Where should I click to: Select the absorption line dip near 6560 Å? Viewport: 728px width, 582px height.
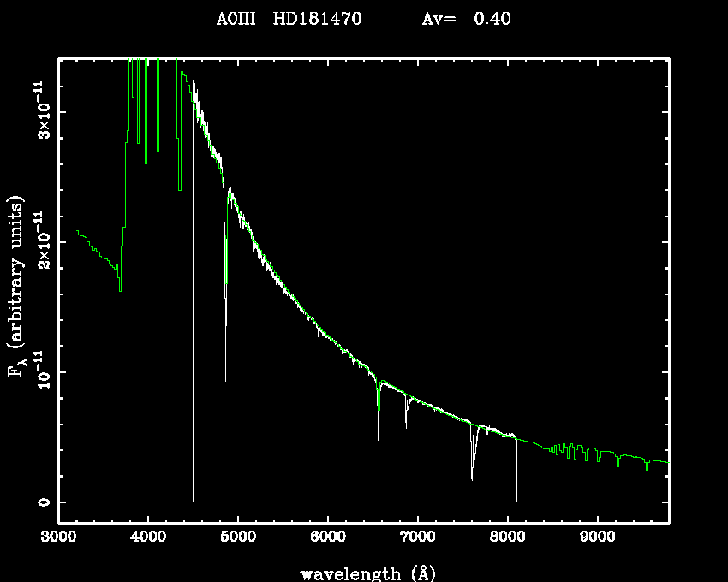pyautogui.click(x=379, y=439)
